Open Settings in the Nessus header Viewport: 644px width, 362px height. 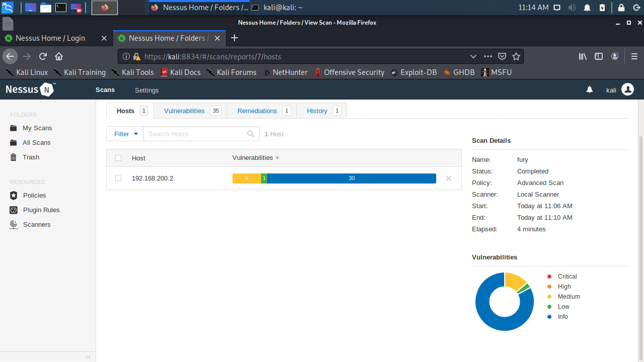click(147, 90)
